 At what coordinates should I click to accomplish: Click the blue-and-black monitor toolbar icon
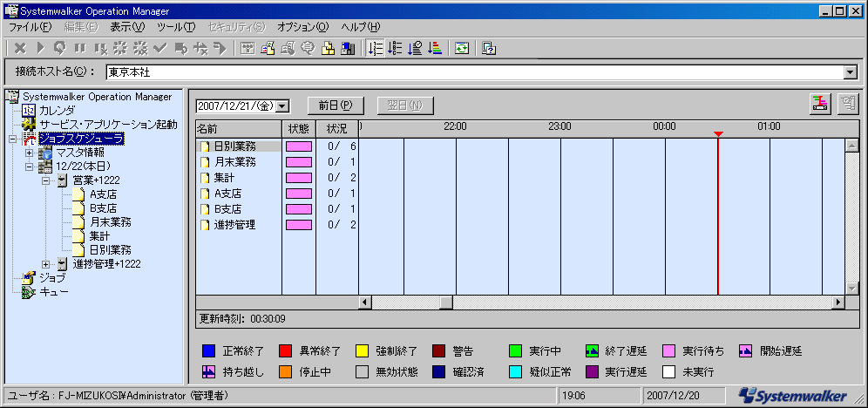(x=348, y=49)
